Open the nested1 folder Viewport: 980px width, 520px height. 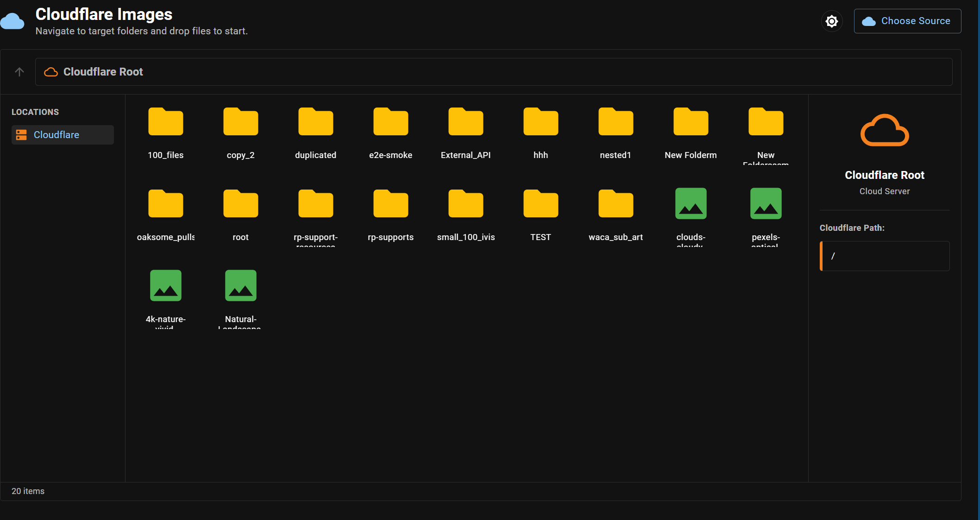[616, 133]
